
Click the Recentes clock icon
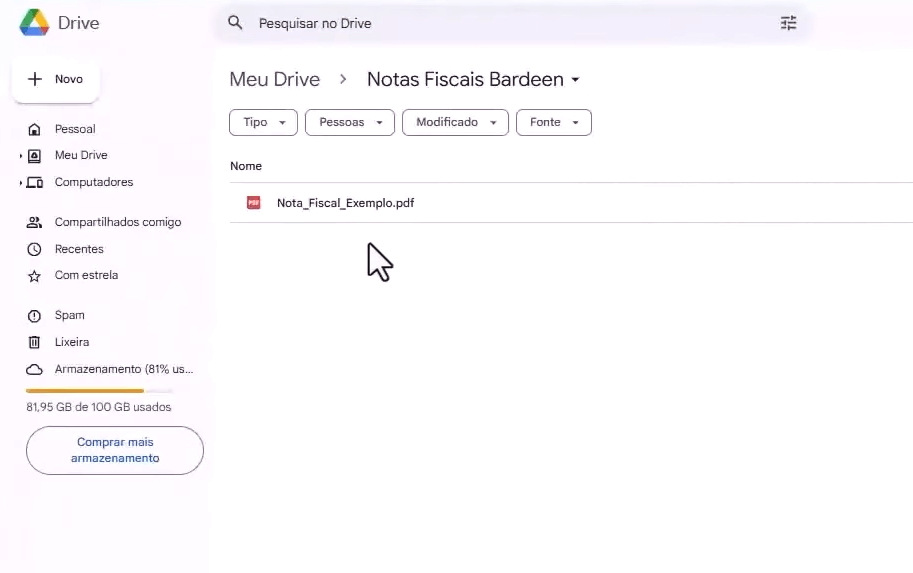(x=34, y=249)
